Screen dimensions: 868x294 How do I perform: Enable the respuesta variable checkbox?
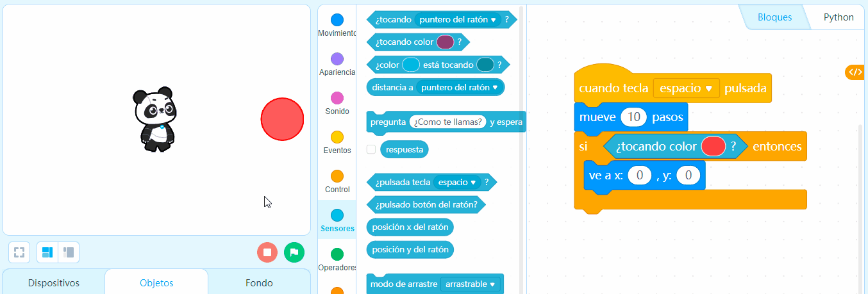tap(371, 149)
